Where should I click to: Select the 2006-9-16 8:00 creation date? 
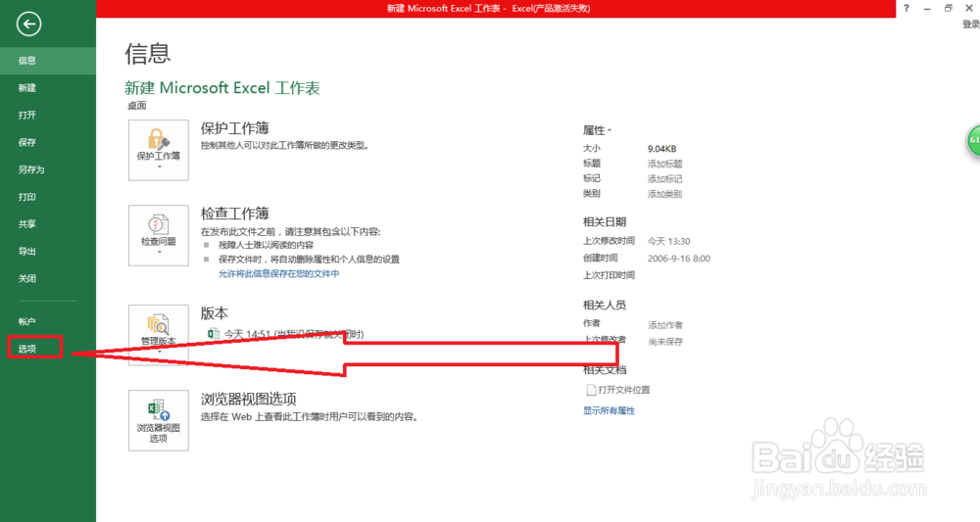pyautogui.click(x=679, y=259)
